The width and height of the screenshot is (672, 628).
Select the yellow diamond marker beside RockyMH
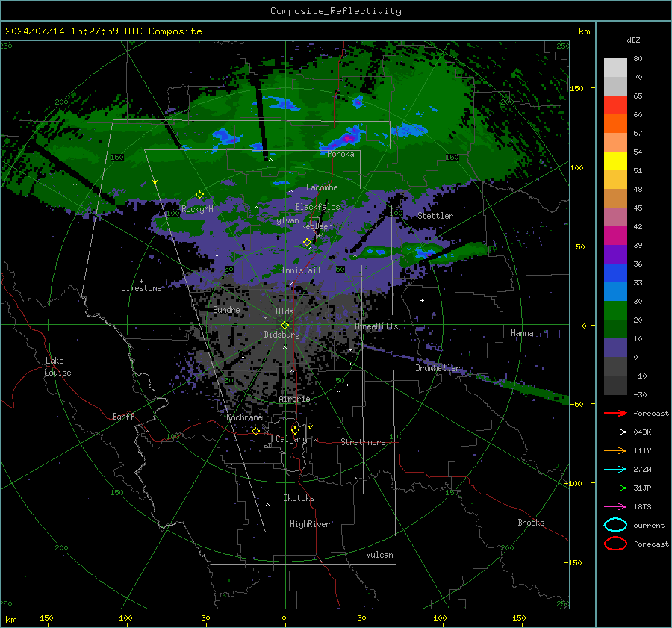pos(199,195)
